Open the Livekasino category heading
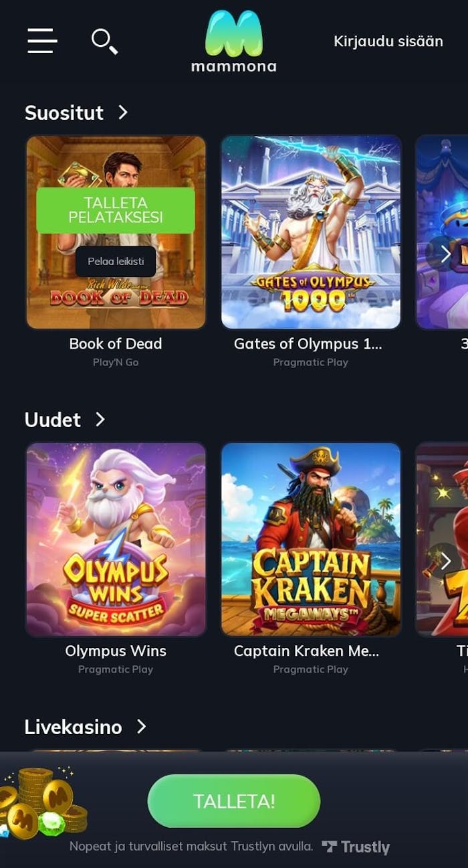Image resolution: width=468 pixels, height=868 pixels. 74,727
